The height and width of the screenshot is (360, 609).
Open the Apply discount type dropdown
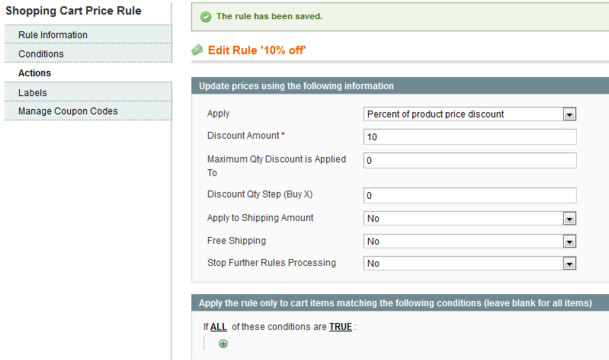[x=470, y=114]
